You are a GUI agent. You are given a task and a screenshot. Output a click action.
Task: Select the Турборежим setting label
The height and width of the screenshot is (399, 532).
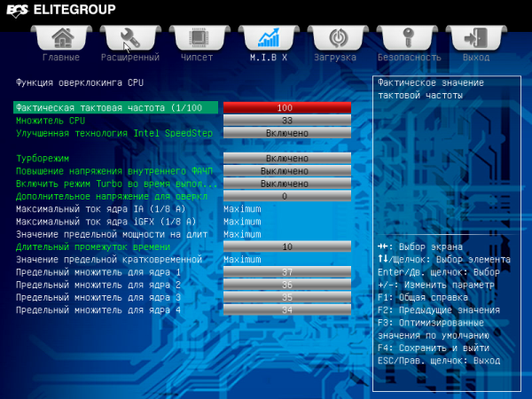[x=43, y=159]
